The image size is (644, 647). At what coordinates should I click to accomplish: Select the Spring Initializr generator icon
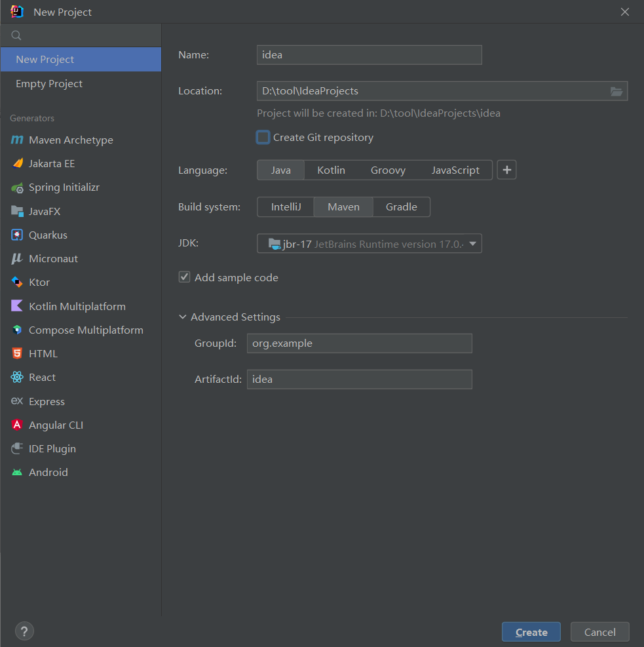pos(17,187)
